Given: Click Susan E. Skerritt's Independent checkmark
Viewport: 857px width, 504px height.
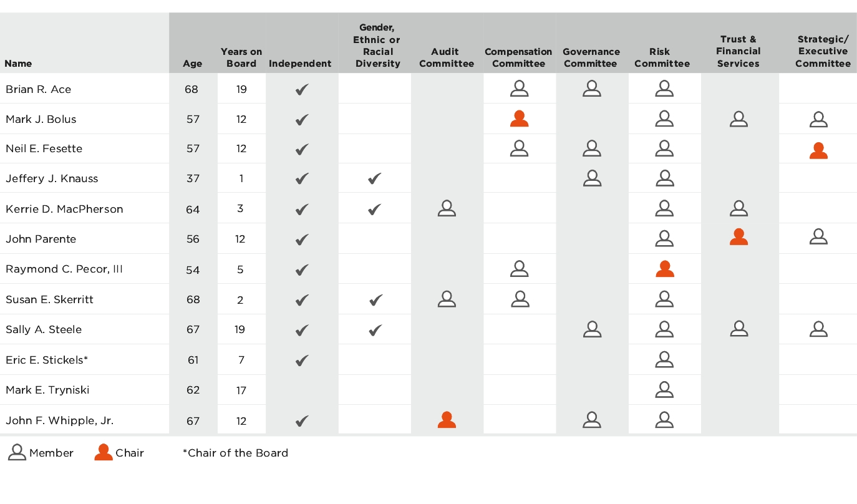Looking at the screenshot, I should pyautogui.click(x=302, y=300).
